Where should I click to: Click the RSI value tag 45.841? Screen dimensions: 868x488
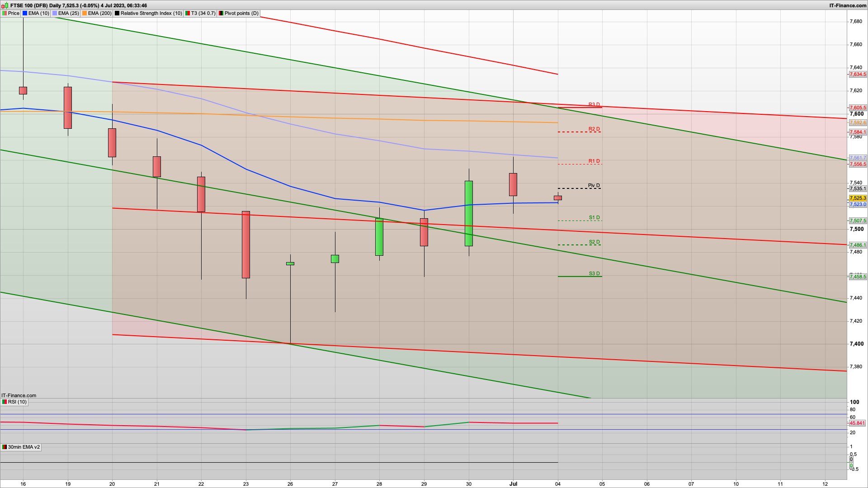[x=857, y=423]
